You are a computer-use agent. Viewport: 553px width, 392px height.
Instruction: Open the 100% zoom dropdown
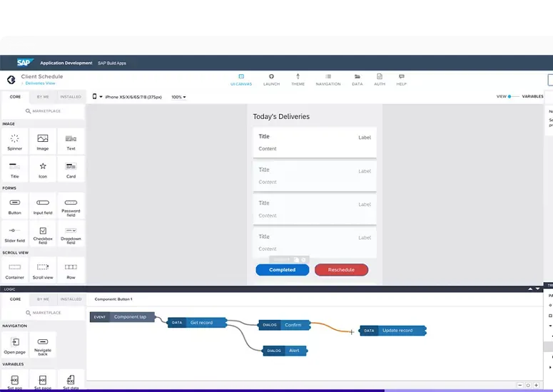(178, 97)
